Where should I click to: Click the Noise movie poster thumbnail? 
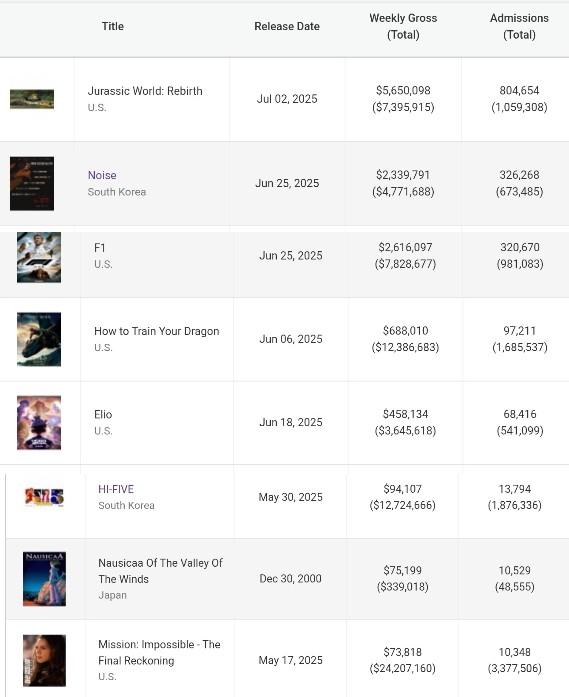point(32,184)
